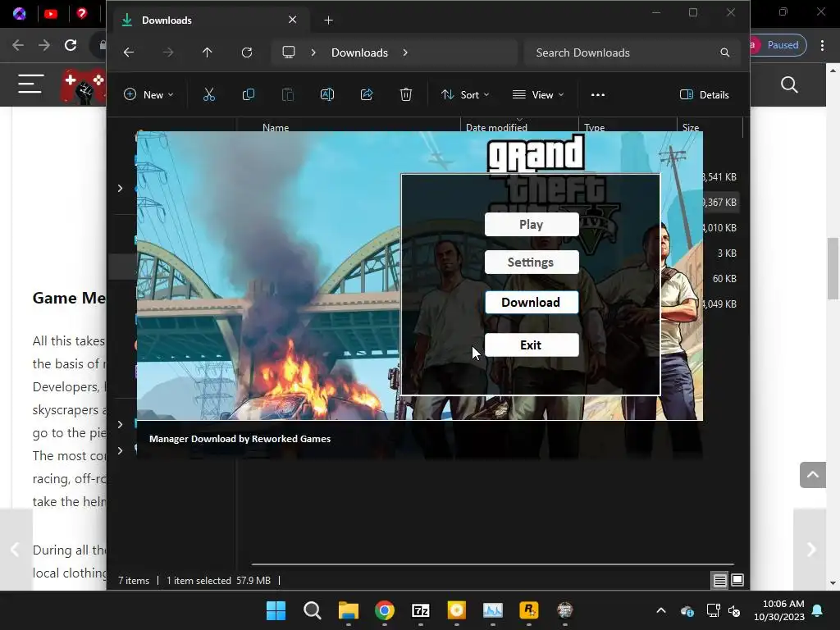
Task: Refresh the Downloads folder view
Action: [x=246, y=52]
